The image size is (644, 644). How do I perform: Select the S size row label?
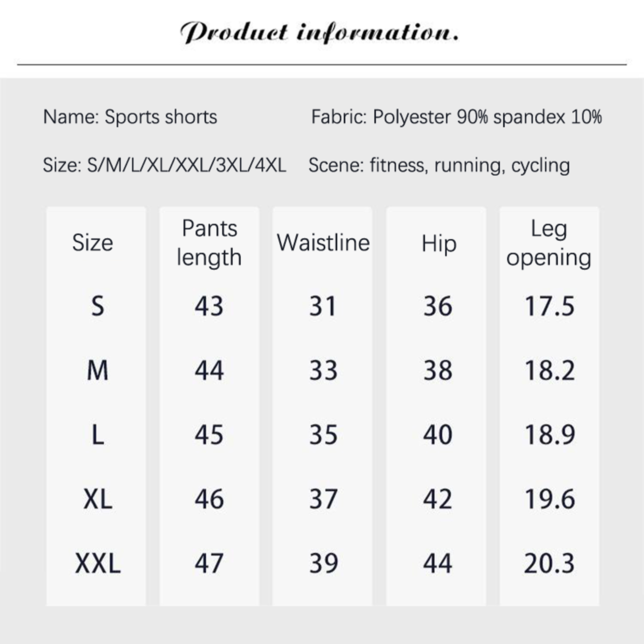coord(97,306)
